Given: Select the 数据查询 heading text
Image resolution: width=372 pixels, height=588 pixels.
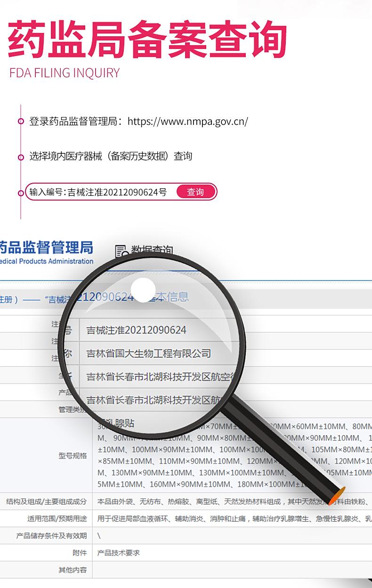Looking at the screenshot, I should coord(152,250).
